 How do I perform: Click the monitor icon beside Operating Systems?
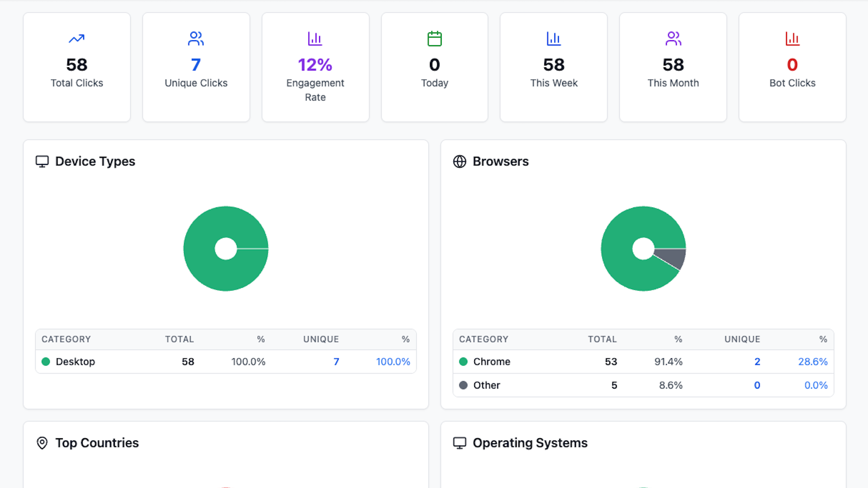coord(459,443)
